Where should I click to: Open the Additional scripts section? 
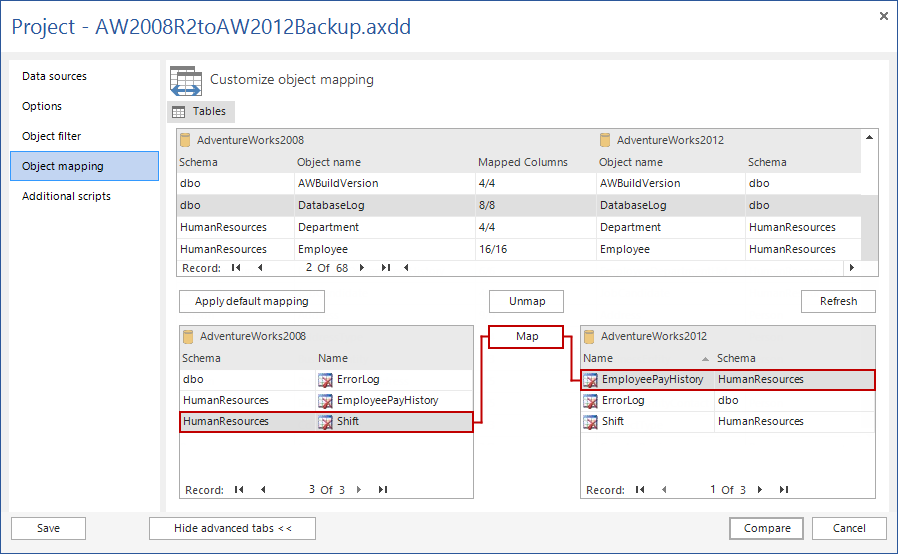[x=84, y=196]
